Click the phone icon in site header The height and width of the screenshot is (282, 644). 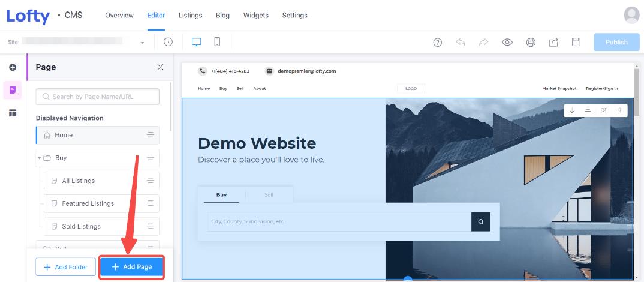pyautogui.click(x=203, y=71)
